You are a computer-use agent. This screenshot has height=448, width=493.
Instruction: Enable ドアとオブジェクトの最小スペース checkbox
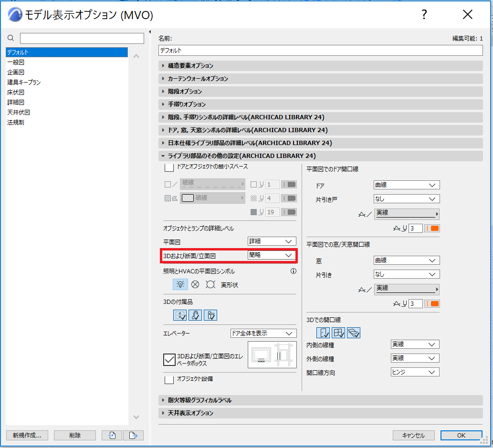[169, 167]
